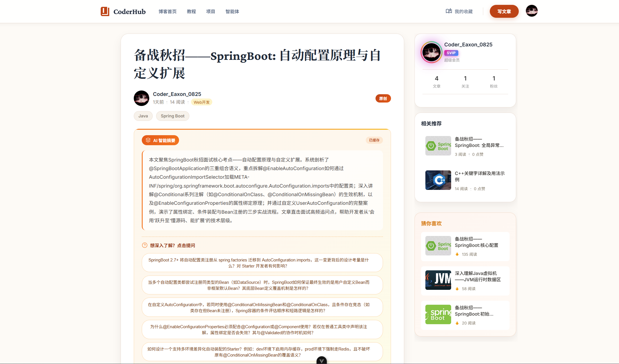
Task: Open the 教程 navigation item
Action: 191,11
